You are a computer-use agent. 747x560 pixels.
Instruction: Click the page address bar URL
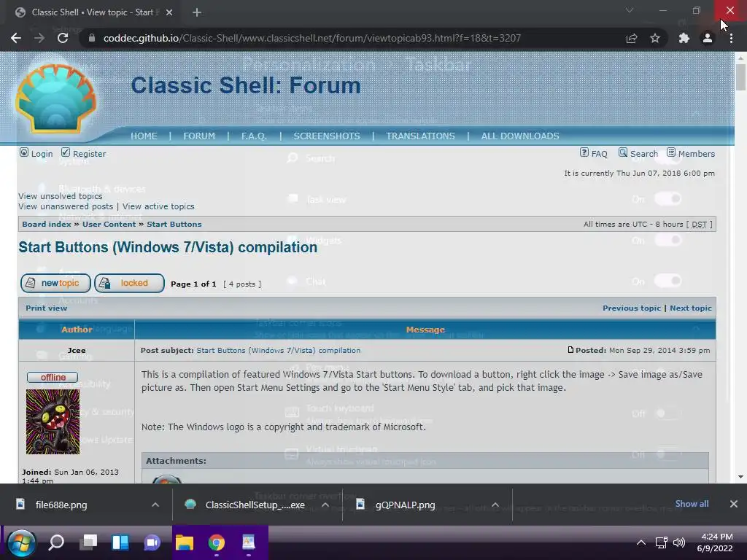[312, 38]
